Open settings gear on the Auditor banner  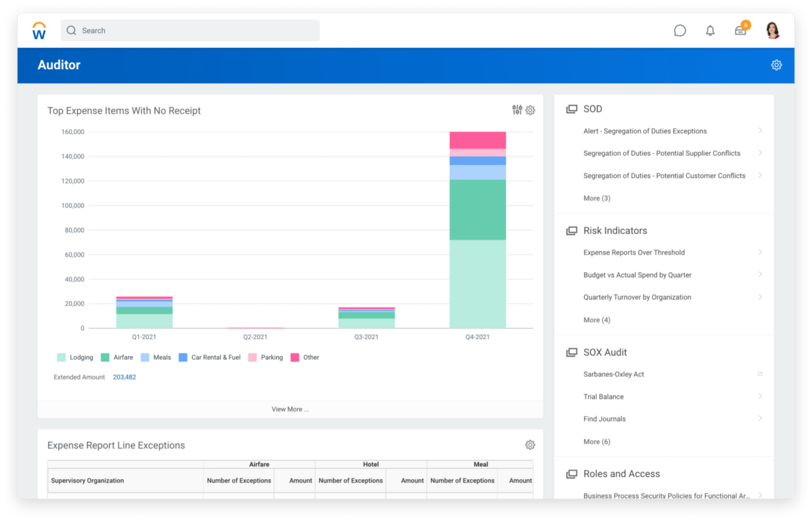coord(776,65)
